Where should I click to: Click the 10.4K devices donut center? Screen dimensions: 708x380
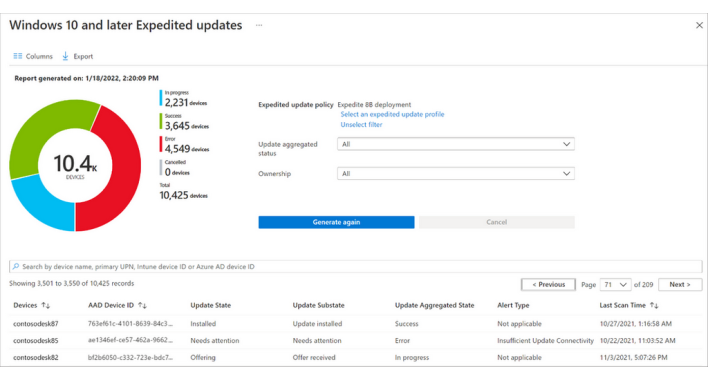75,166
